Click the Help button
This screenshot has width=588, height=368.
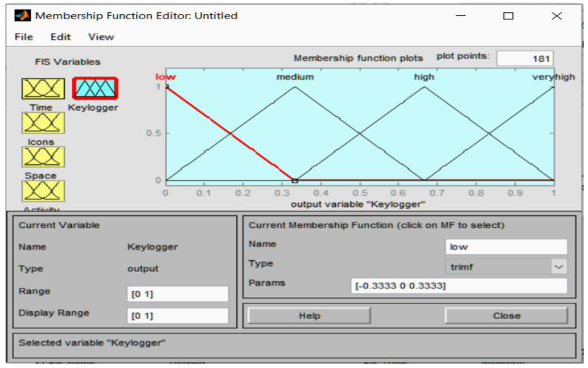click(309, 316)
